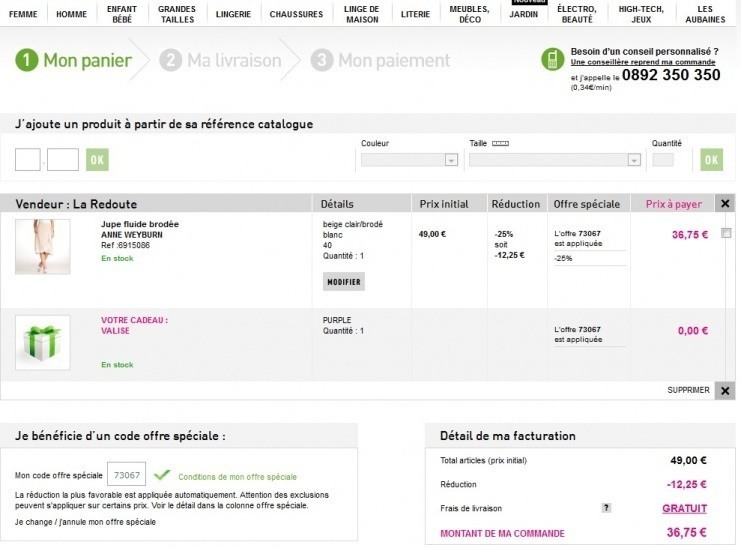Click the X icon in the vendor header
This screenshot has width=741, height=548.
726,204
